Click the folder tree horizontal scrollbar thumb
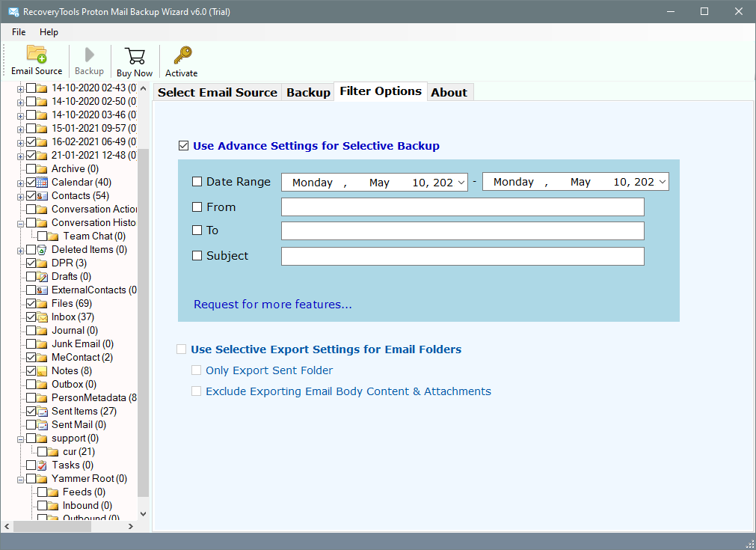This screenshot has width=756, height=550. click(52, 526)
